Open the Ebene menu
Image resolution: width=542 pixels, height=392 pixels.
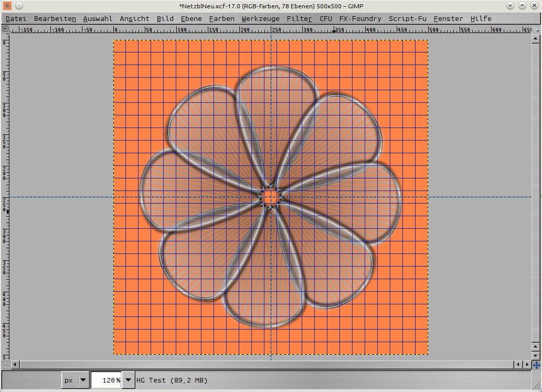(191, 18)
